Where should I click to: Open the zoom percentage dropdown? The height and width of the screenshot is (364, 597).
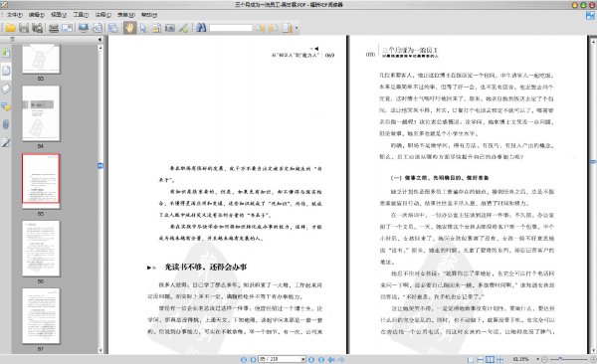click(x=538, y=359)
